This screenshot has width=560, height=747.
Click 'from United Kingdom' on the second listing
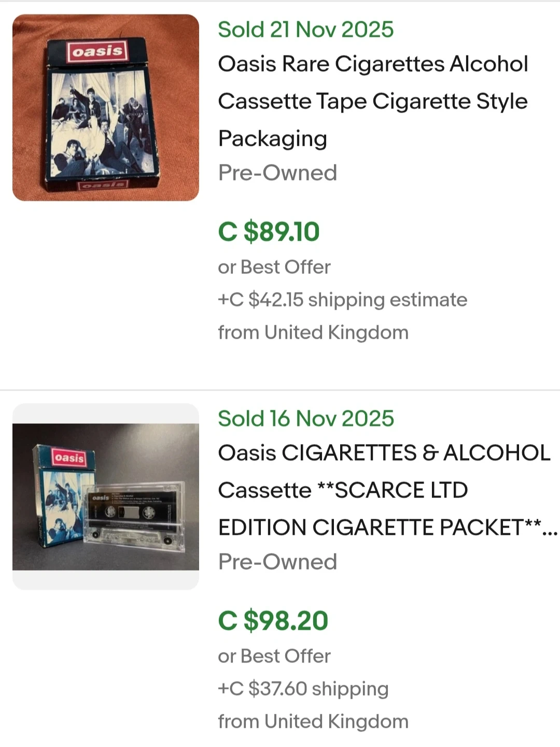(313, 722)
